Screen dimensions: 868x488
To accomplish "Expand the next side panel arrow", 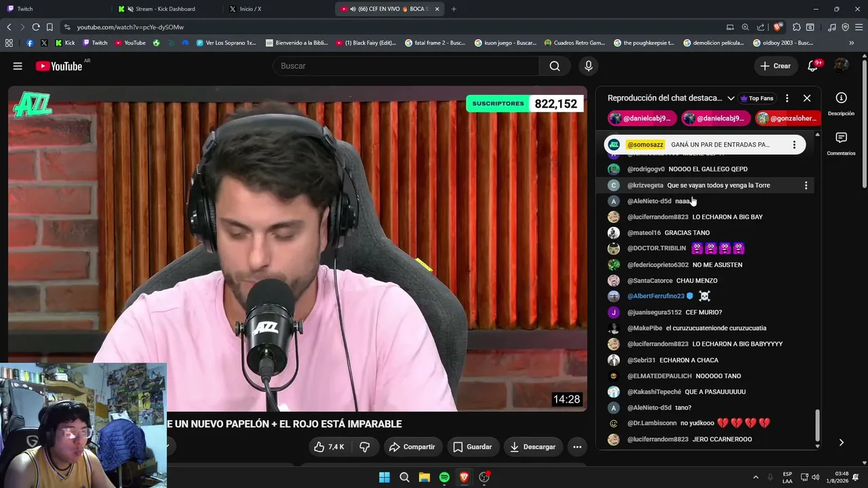I will tap(841, 443).
